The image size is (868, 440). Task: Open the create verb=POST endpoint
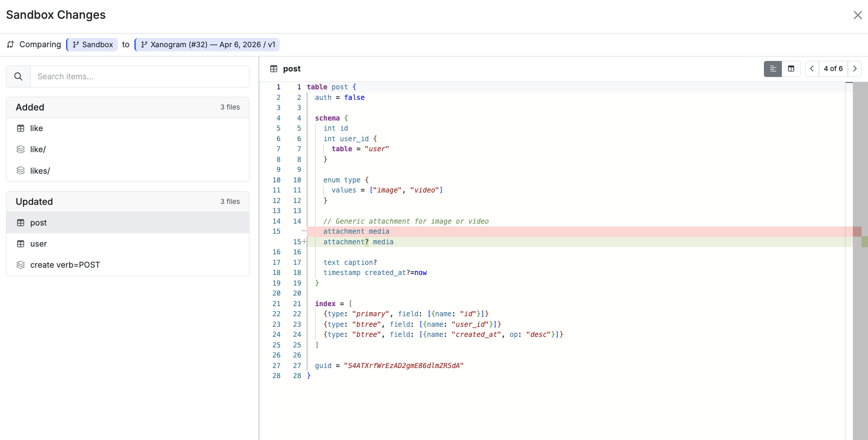pyautogui.click(x=127, y=265)
